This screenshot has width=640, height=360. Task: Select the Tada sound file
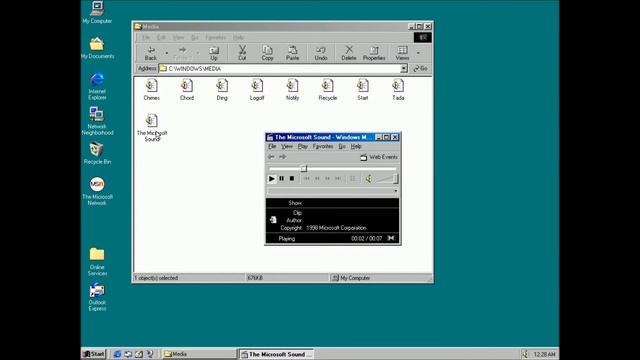398,90
